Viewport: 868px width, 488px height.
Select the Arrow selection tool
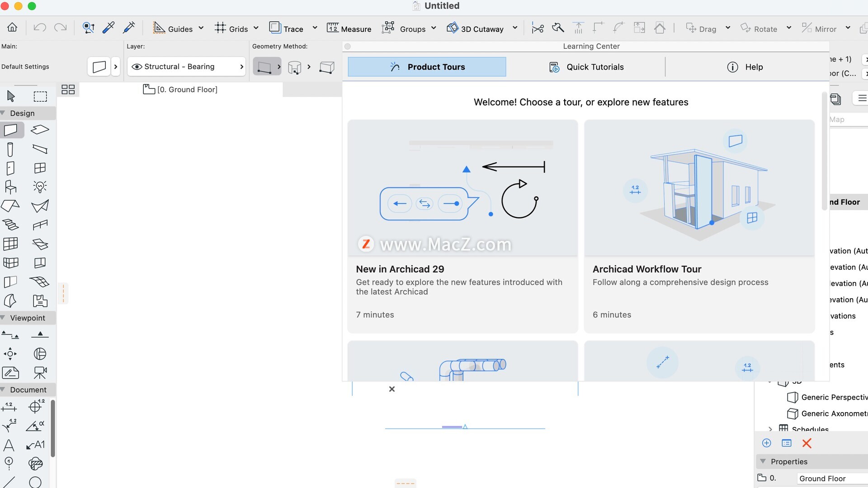point(11,96)
